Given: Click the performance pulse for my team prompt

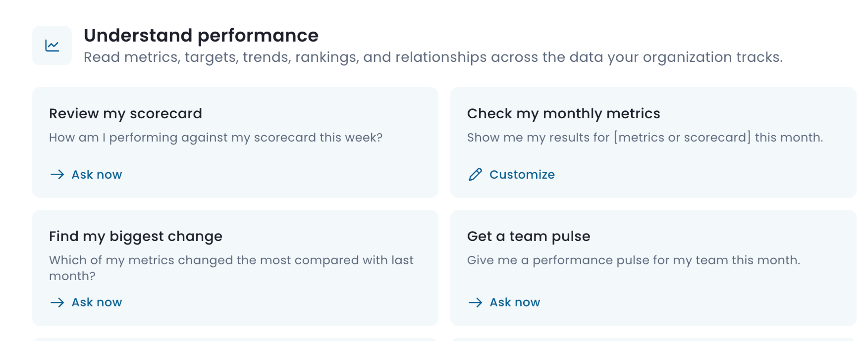Looking at the screenshot, I should (x=634, y=260).
